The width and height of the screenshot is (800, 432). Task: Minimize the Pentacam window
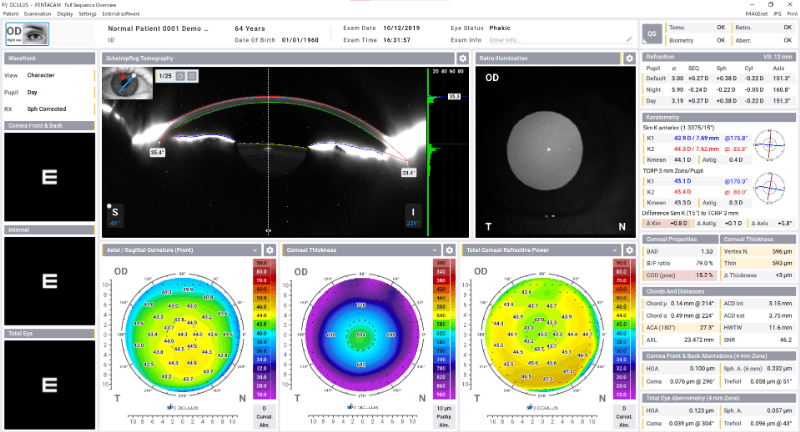point(750,5)
